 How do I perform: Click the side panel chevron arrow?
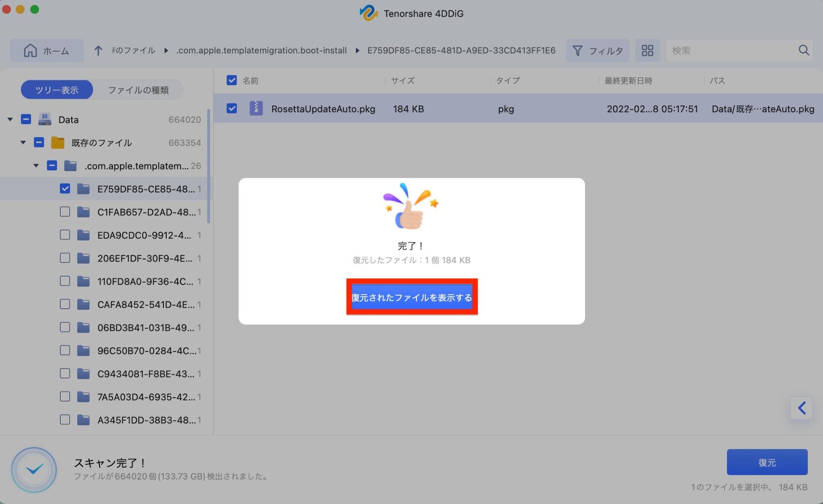pos(801,408)
